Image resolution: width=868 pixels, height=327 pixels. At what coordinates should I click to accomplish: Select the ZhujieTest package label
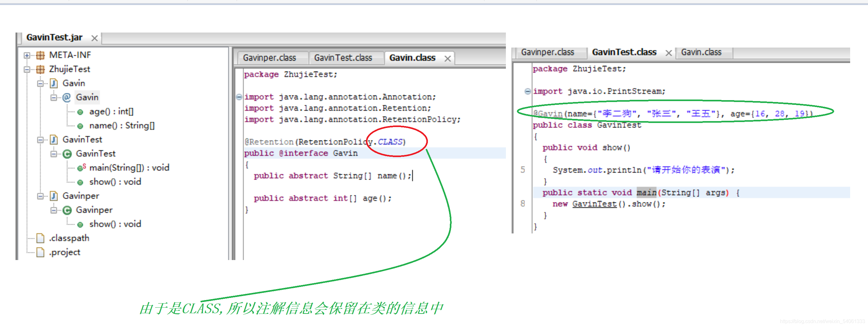(70, 69)
